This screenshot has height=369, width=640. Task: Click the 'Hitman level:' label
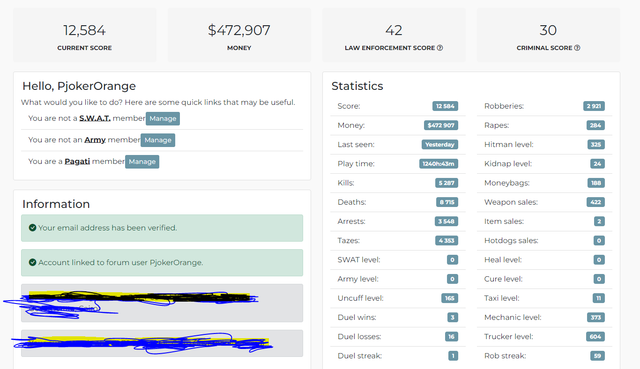tap(509, 144)
